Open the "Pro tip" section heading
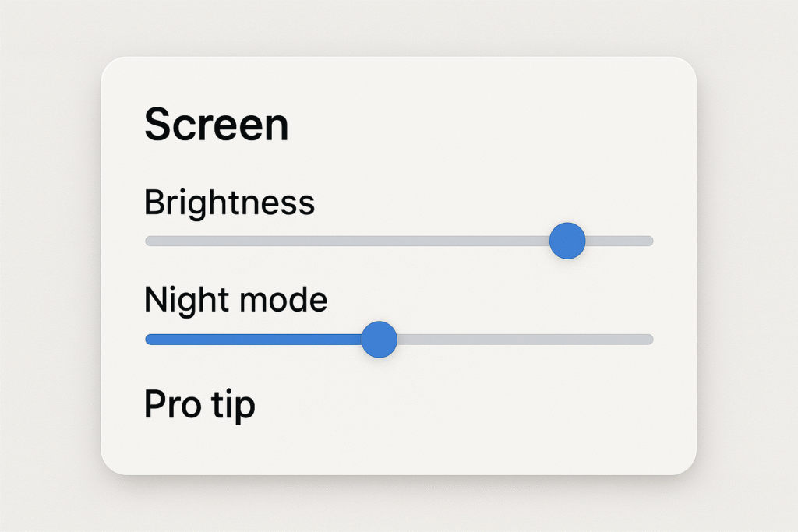Image resolution: width=798 pixels, height=532 pixels. [x=199, y=405]
